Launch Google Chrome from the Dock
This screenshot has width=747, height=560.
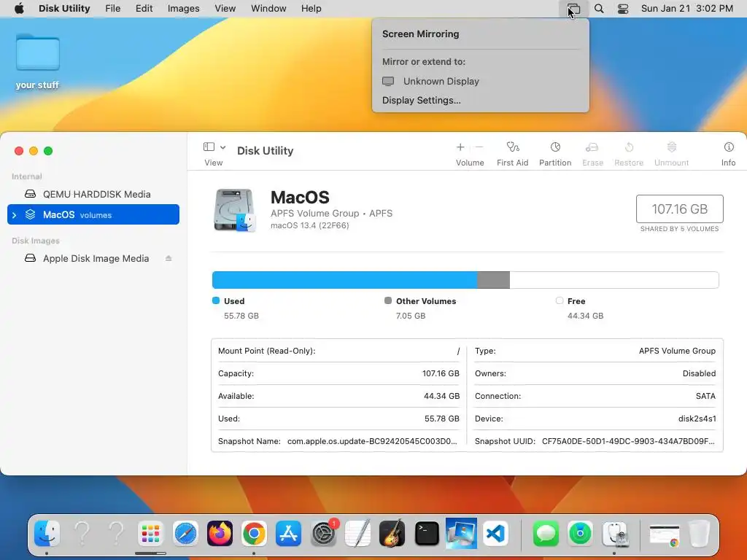[x=254, y=533]
